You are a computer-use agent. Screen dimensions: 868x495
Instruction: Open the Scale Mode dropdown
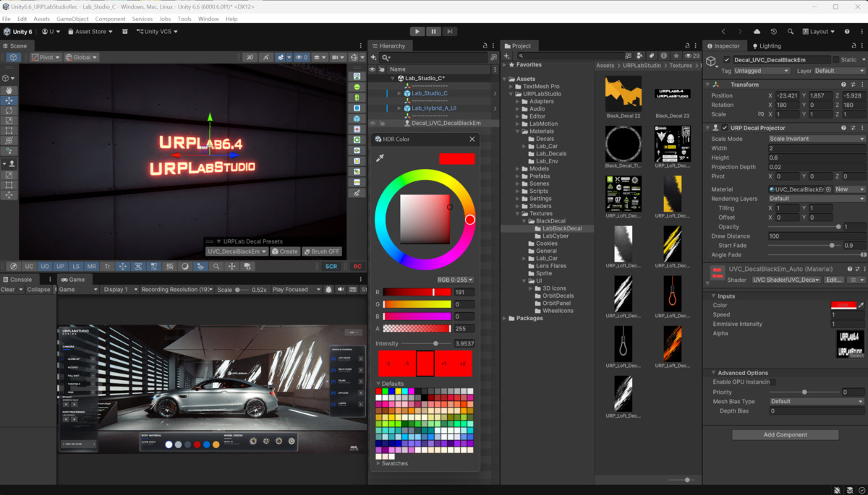[x=817, y=139]
